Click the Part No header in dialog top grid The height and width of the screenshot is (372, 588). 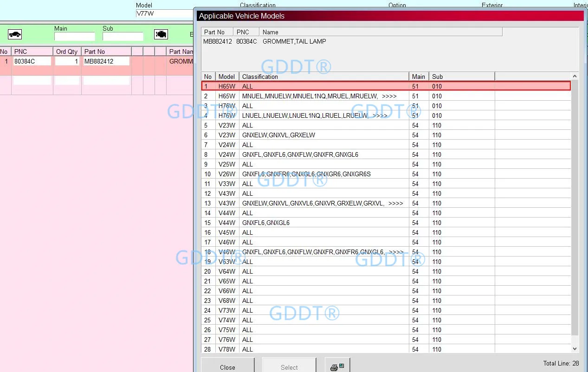217,32
